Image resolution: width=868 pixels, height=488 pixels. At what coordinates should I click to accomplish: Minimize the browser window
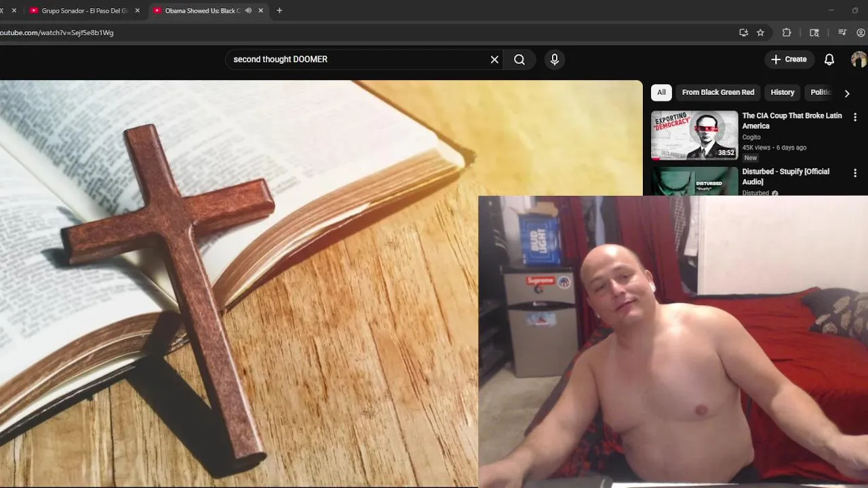[831, 10]
